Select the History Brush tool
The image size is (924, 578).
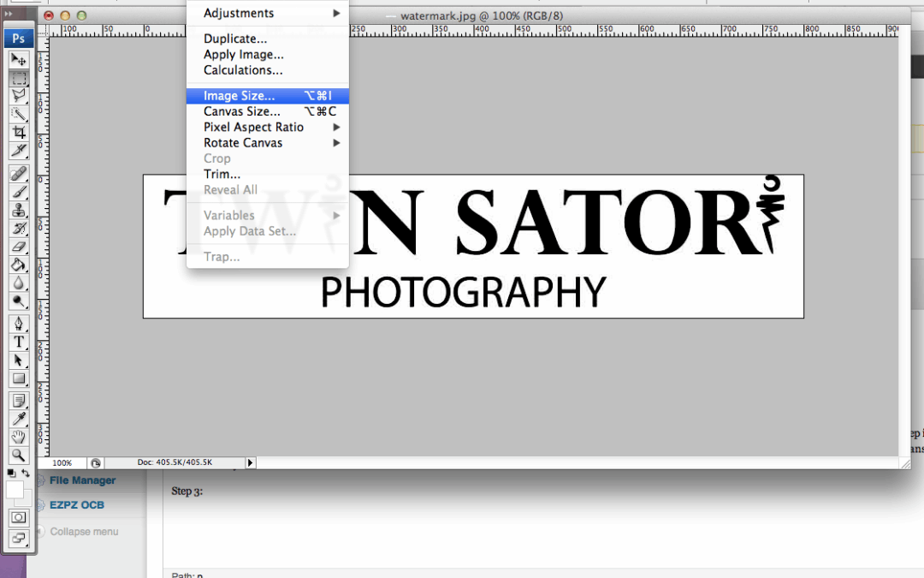19,229
